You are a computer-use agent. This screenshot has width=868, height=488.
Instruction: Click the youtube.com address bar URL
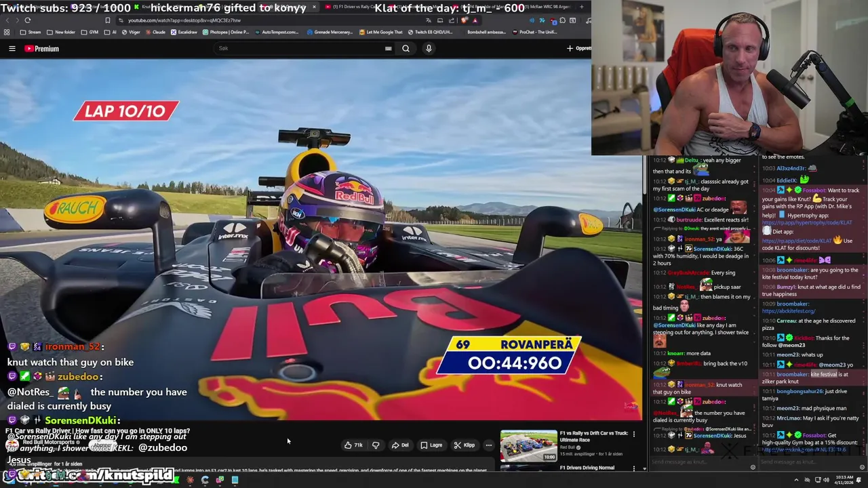(x=184, y=20)
